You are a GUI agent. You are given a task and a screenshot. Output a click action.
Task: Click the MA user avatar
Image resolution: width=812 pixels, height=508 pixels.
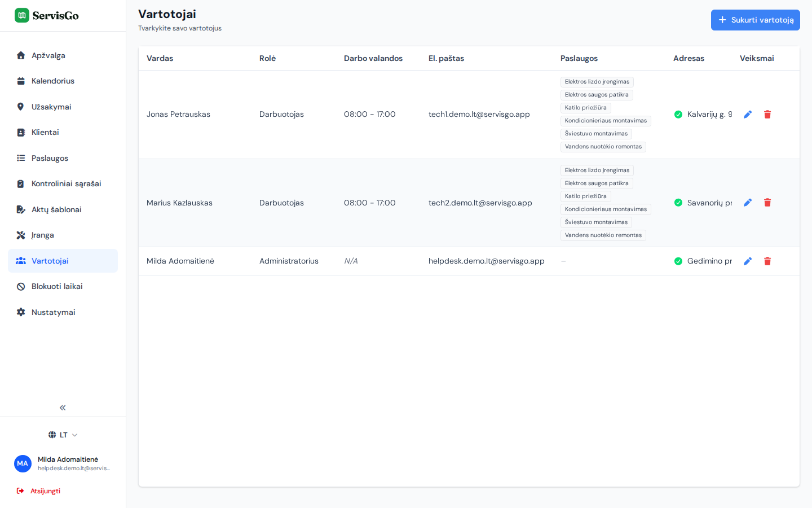point(23,463)
